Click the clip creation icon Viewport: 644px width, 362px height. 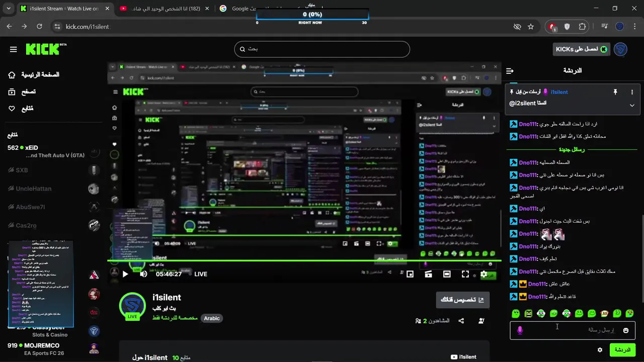[x=428, y=274]
